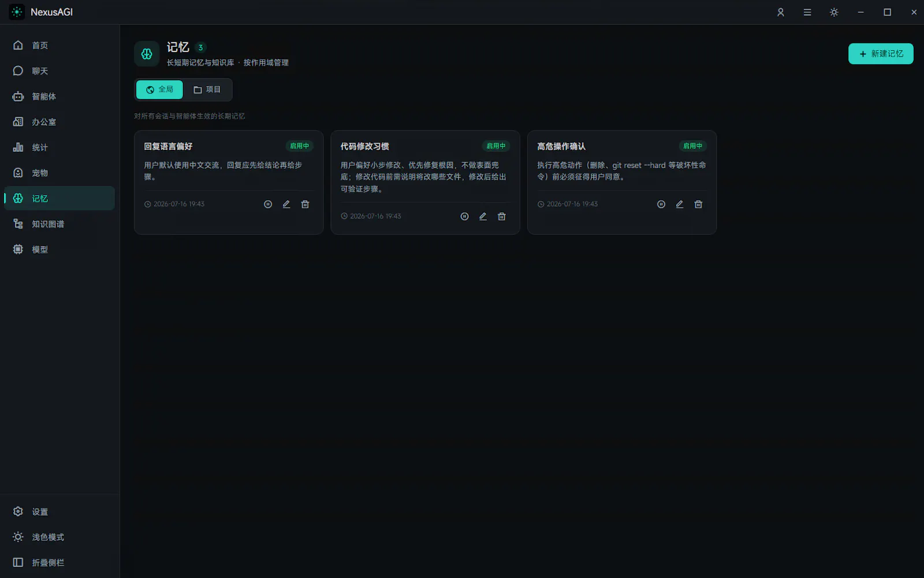
Task: Close the NexusAGI window
Action: 914,12
